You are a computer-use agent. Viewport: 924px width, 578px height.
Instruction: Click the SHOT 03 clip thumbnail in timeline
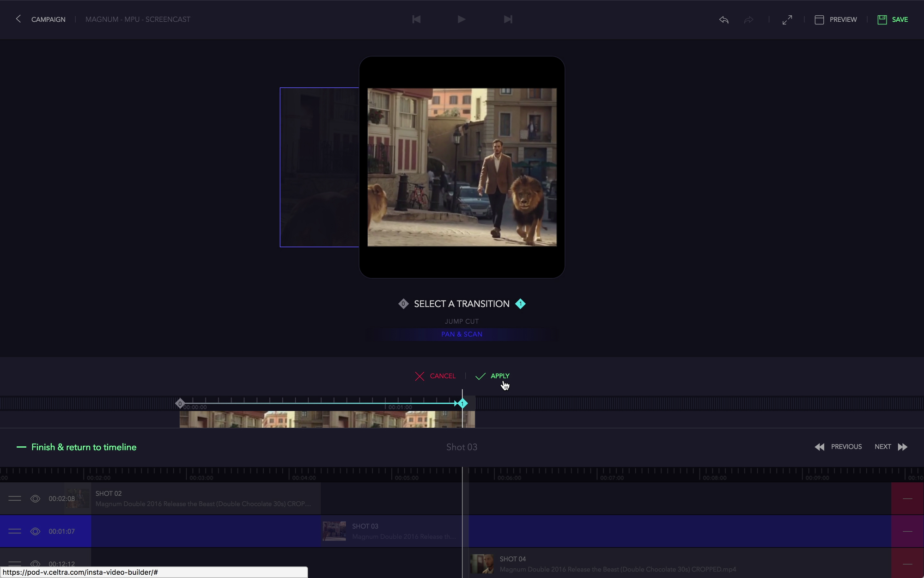tap(334, 531)
